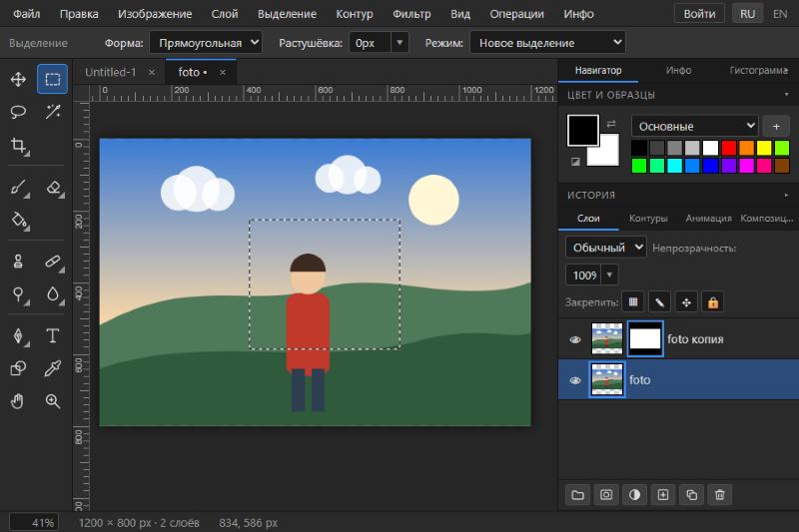799x532 pixels.
Task: Open the Изображение menu
Action: point(155,14)
